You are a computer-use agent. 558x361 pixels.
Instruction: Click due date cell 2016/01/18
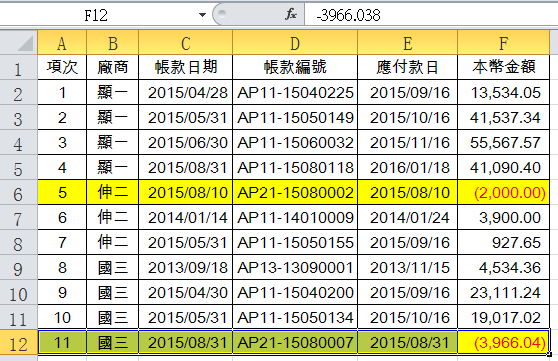coord(407,167)
